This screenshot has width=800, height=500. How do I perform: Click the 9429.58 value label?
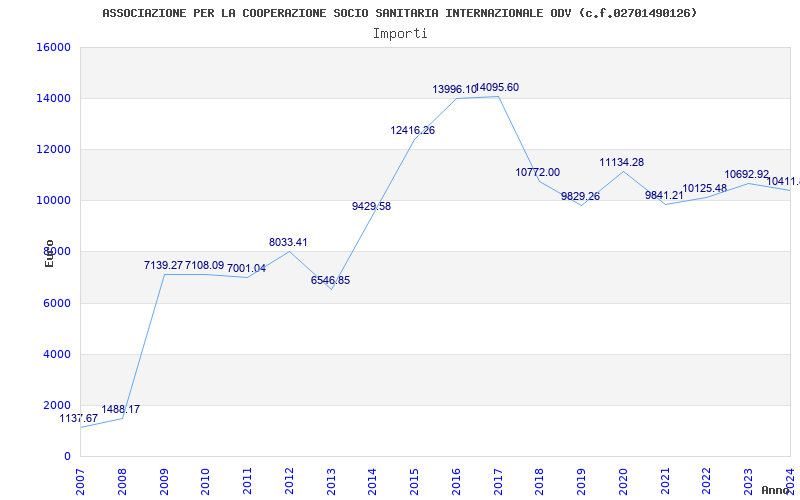(x=371, y=207)
